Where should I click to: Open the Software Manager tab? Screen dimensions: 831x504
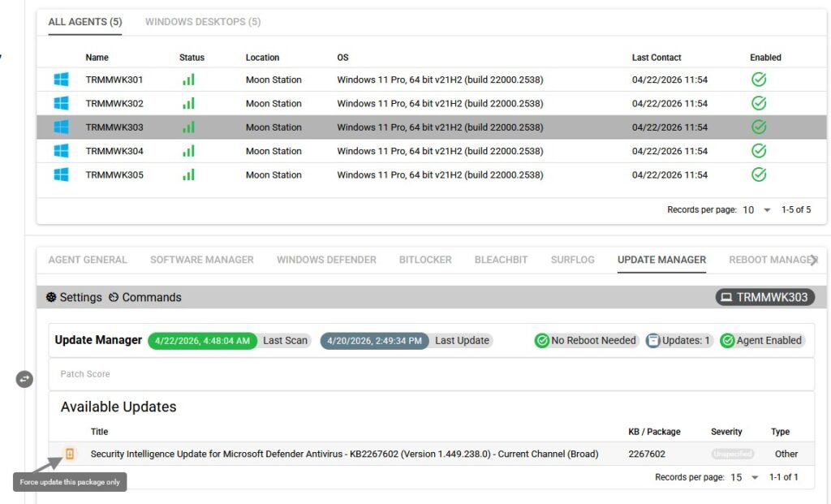click(202, 261)
